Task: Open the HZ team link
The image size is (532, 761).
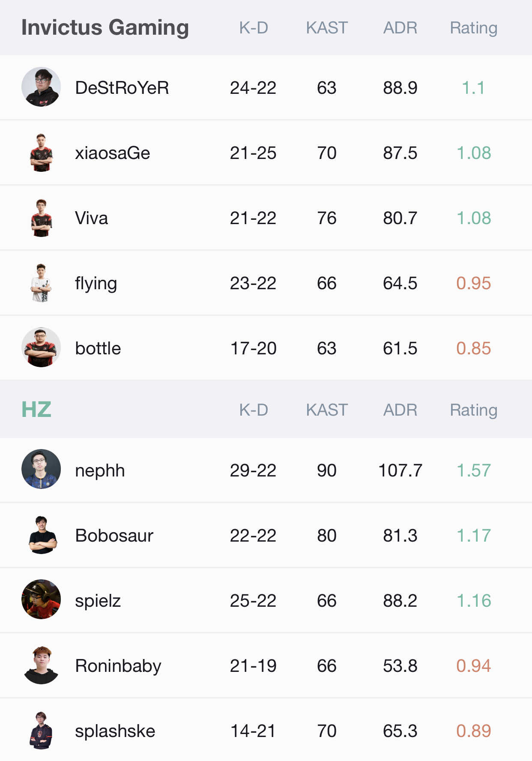Action: point(36,410)
